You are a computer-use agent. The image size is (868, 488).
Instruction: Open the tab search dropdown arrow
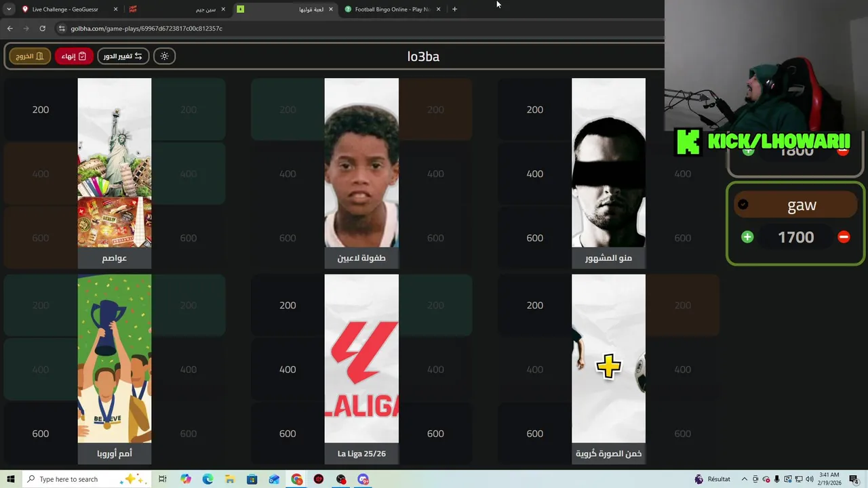click(9, 9)
